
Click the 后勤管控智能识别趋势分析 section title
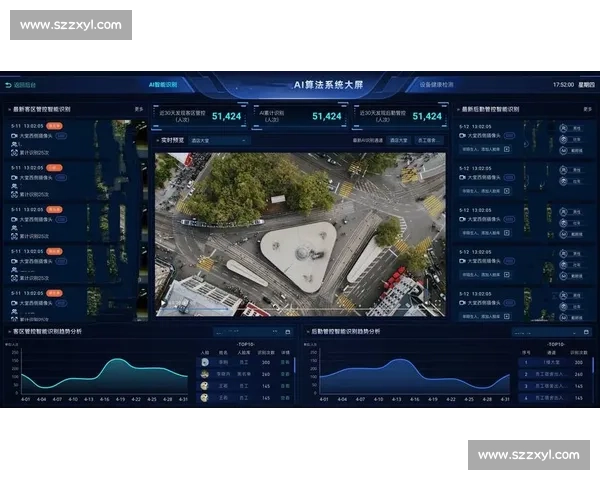coord(346,331)
